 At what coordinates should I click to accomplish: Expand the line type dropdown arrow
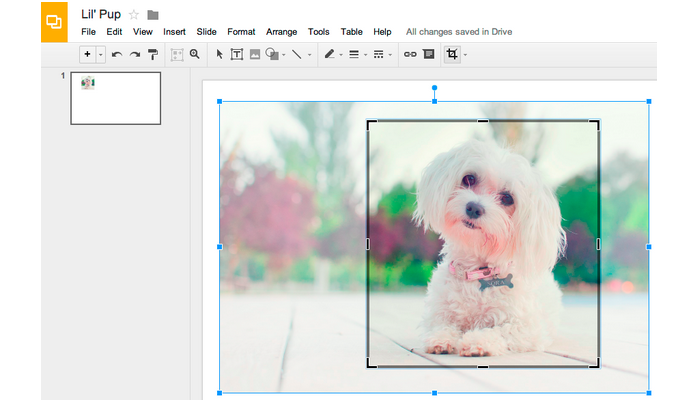point(309,55)
